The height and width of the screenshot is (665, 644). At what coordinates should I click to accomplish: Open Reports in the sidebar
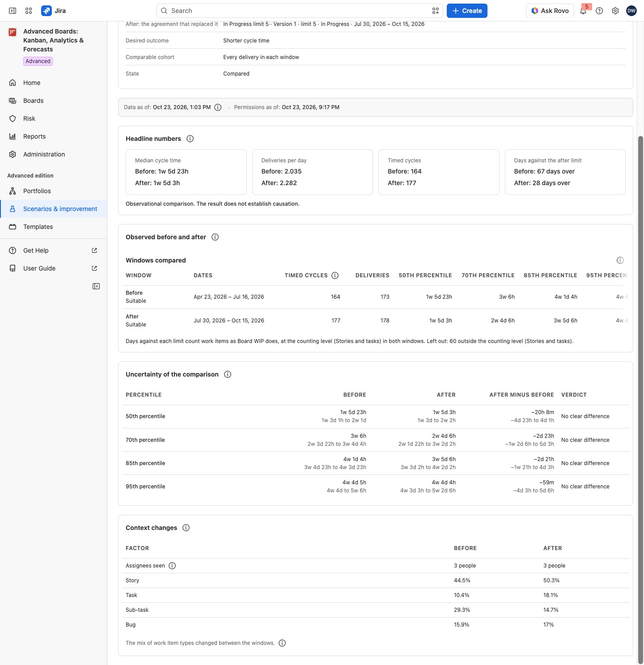[x=54, y=136]
